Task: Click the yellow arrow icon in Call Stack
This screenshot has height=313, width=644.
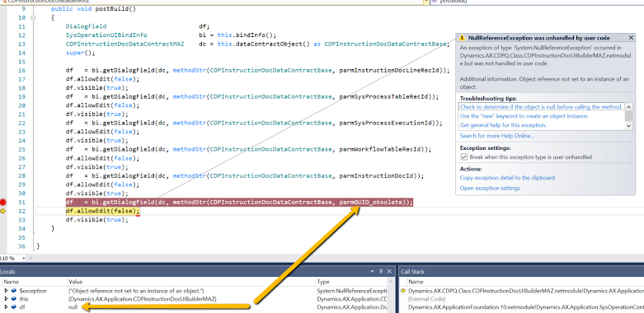Action: [403, 291]
